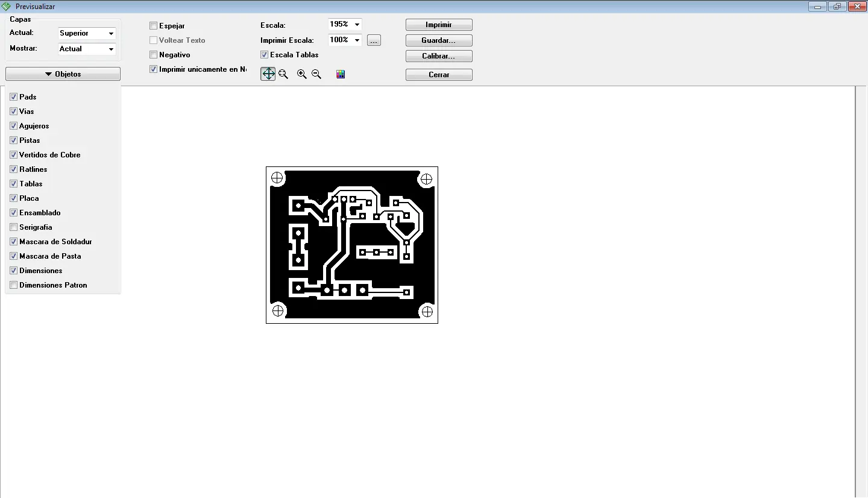Toggle the Pistas checkbox
The image size is (868, 498).
tap(13, 140)
